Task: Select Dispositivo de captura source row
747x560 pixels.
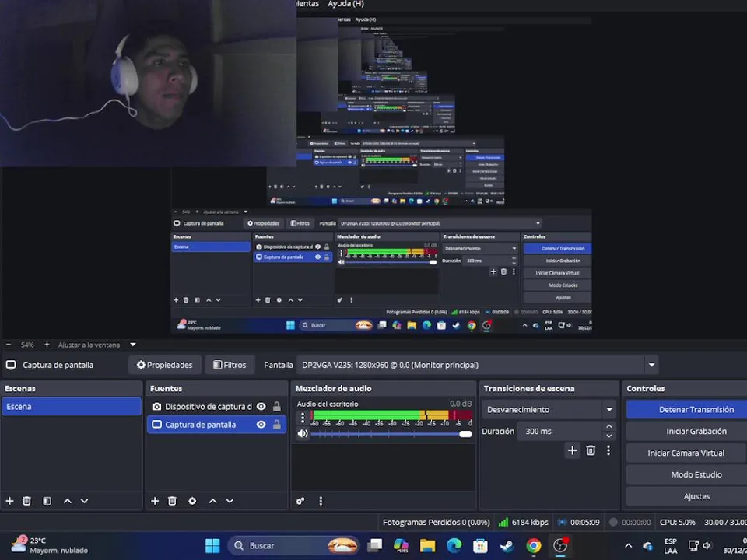Action: click(x=217, y=407)
